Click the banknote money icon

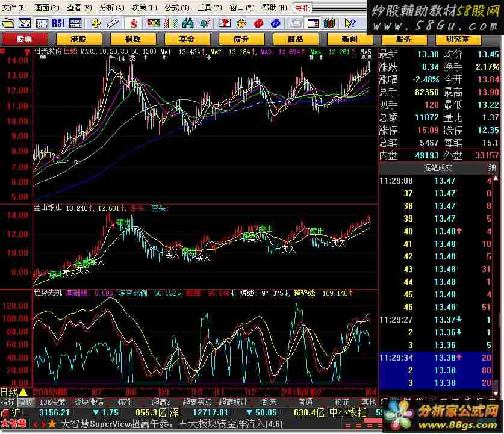(154, 23)
